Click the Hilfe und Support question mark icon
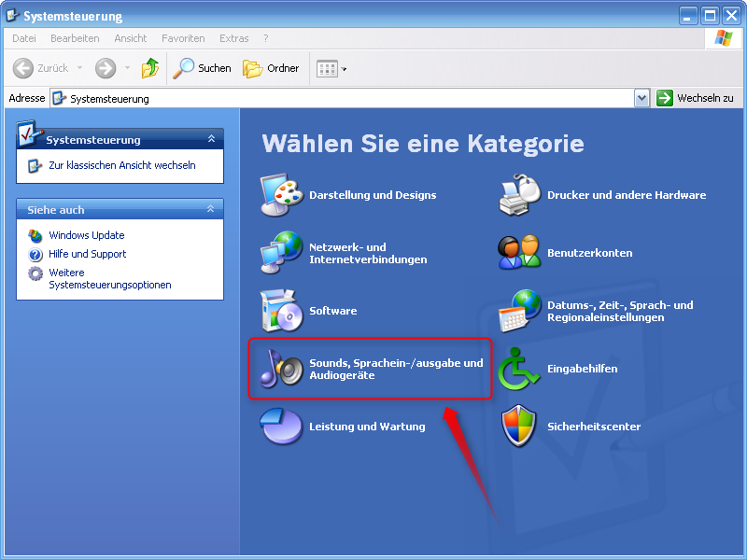Viewport: 747px width, 560px height. [x=35, y=254]
